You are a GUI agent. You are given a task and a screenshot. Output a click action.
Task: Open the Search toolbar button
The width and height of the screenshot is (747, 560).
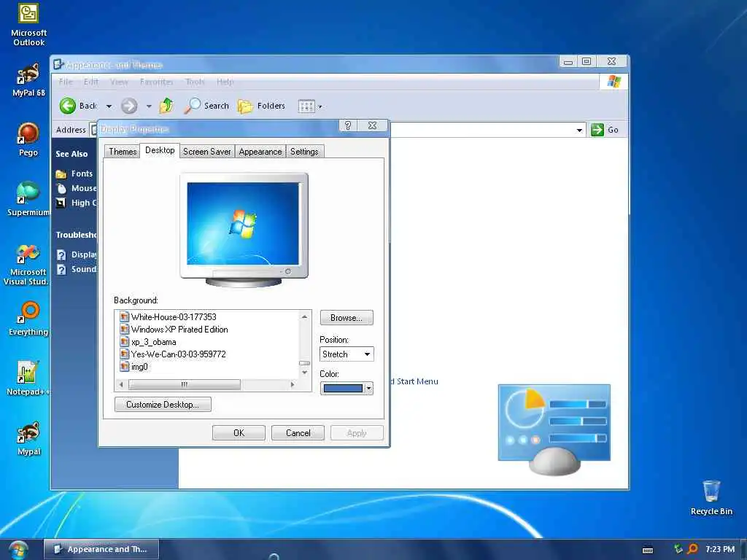[x=206, y=106]
